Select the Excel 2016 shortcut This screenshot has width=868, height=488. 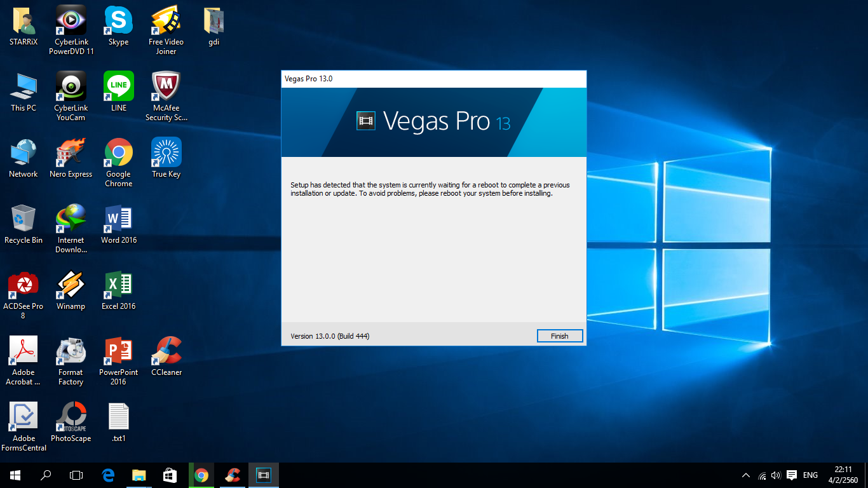tap(119, 291)
